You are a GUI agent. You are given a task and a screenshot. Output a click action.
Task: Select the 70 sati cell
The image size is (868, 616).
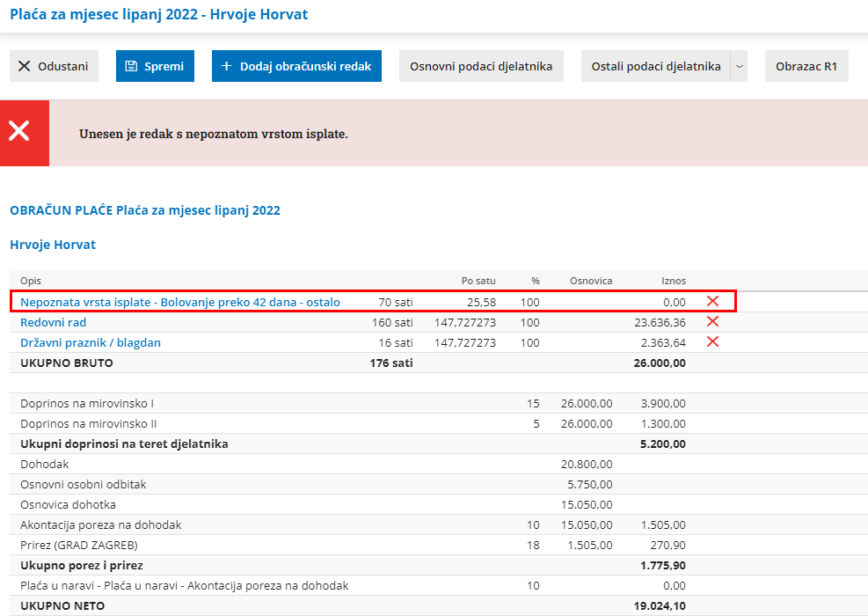(x=396, y=302)
